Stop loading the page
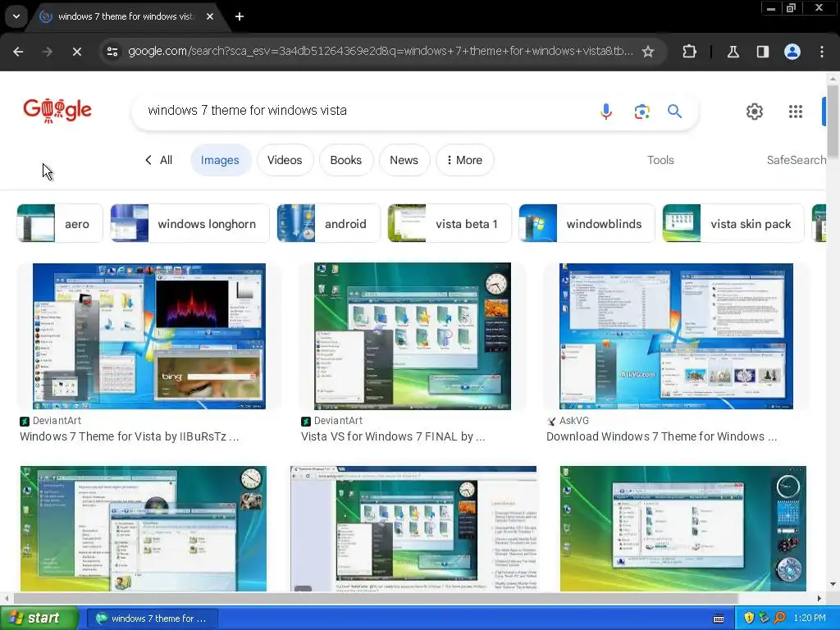Screen dimensions: 840x630 pyautogui.click(x=76, y=52)
